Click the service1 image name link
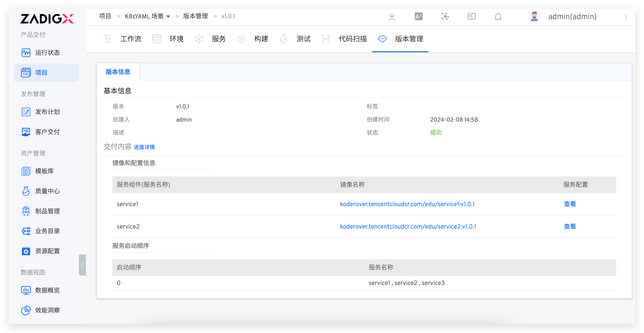 tap(407, 204)
